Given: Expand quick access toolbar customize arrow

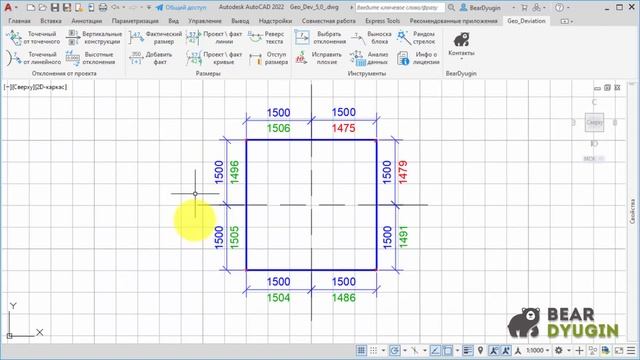Looking at the screenshot, I should [x=149, y=8].
